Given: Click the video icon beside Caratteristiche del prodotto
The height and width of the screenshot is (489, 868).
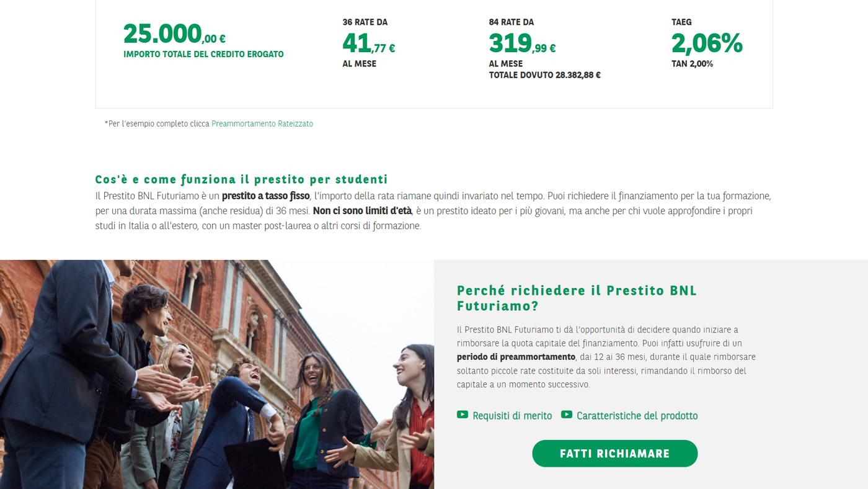Looking at the screenshot, I should (x=567, y=415).
